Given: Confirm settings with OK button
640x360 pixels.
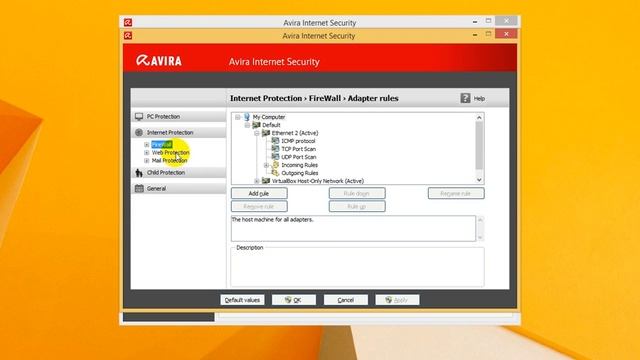Looking at the screenshot, I should point(294,300).
